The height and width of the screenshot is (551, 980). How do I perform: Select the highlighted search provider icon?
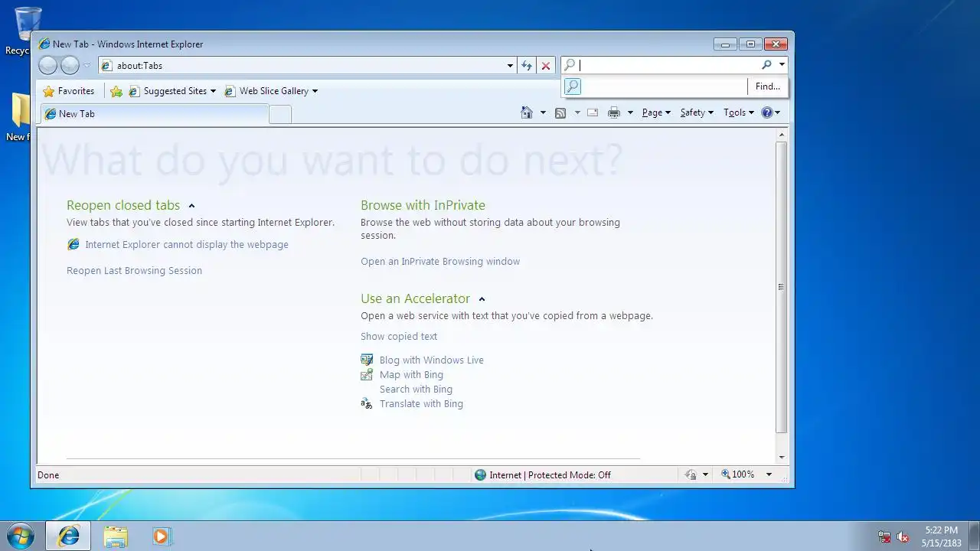(573, 86)
